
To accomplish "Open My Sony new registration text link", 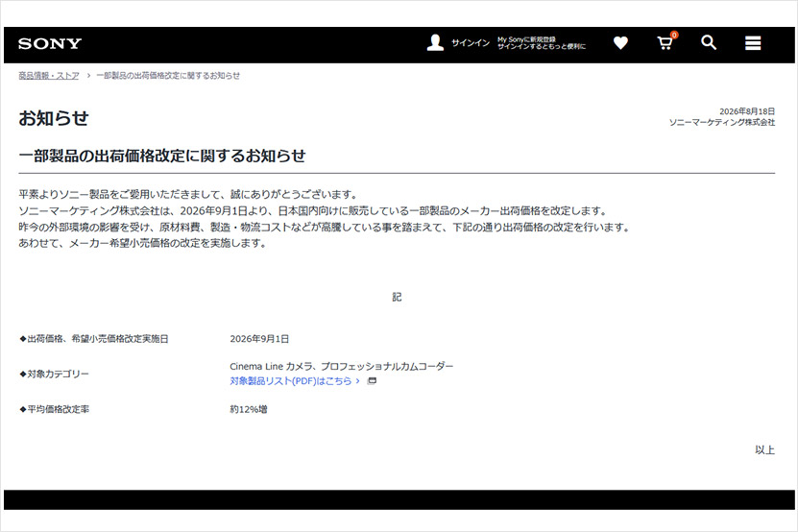I will (x=542, y=43).
